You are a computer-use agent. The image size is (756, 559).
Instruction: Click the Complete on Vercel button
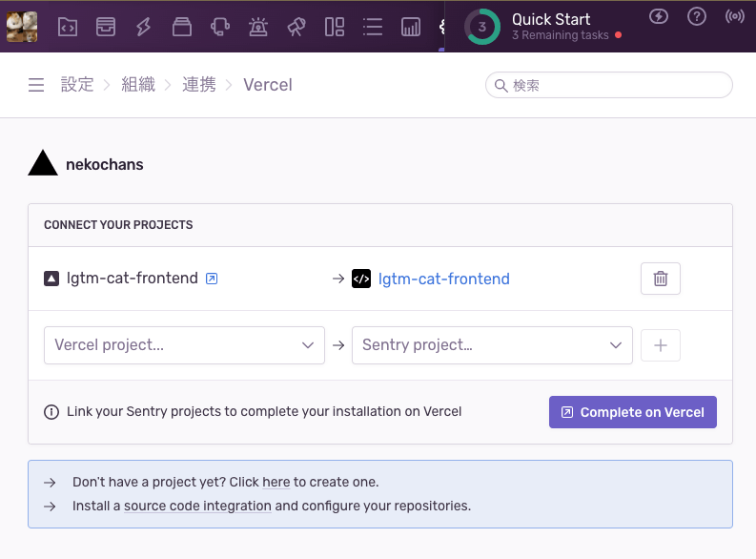633,412
